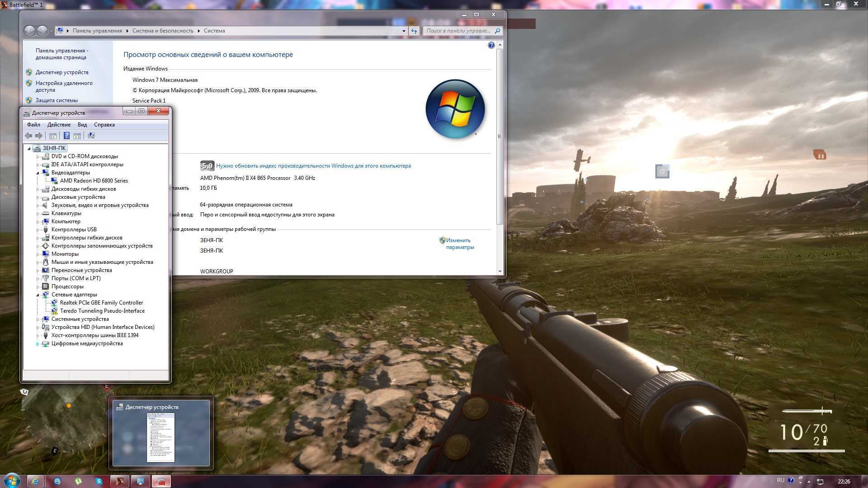Select Порты (COM и LPT) tree item
868x488 pixels.
(76, 278)
